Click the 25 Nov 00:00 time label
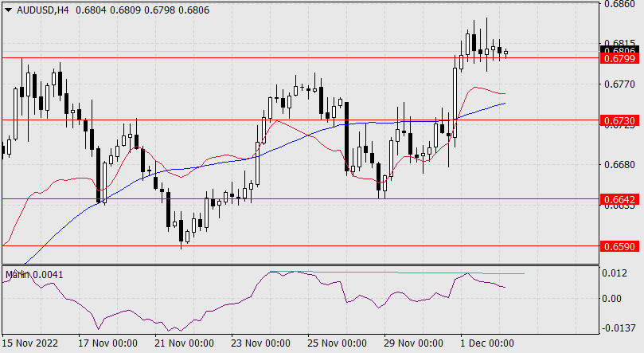 [336, 343]
